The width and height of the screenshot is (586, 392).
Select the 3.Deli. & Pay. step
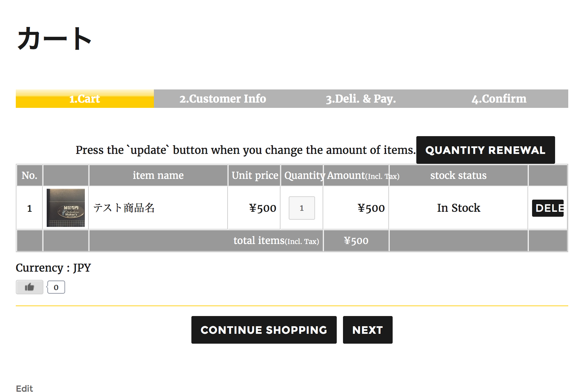(x=361, y=99)
